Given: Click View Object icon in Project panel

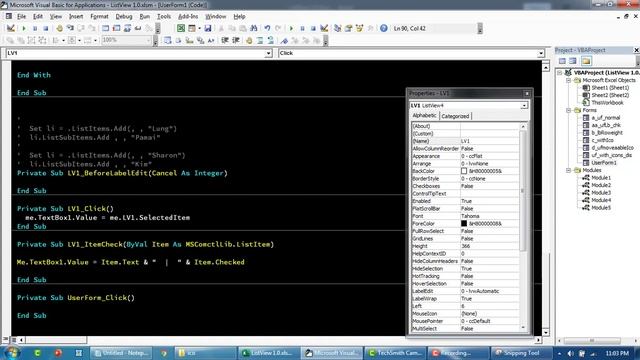Looking at the screenshot, I should [573, 61].
